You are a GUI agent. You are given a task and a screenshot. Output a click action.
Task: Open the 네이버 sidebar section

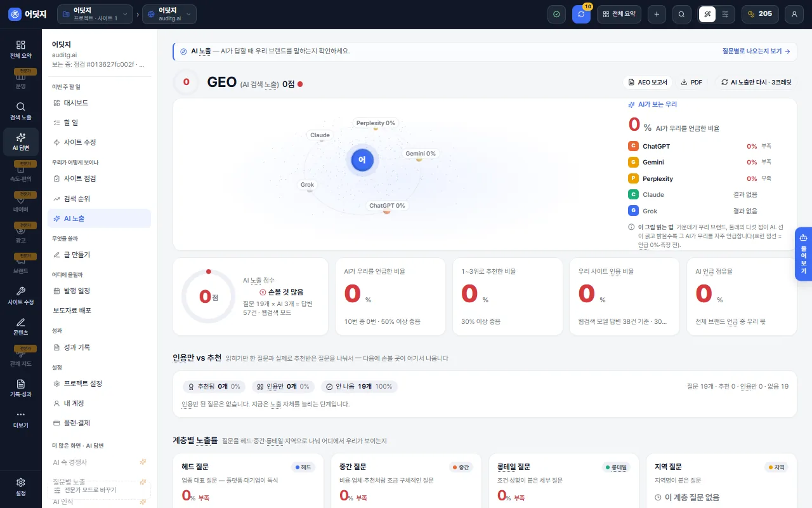[21, 204]
